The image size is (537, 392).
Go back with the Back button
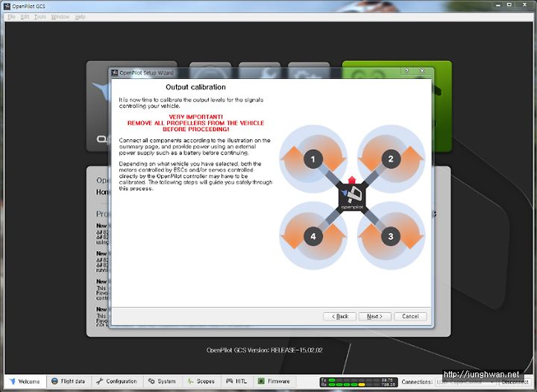[340, 317]
